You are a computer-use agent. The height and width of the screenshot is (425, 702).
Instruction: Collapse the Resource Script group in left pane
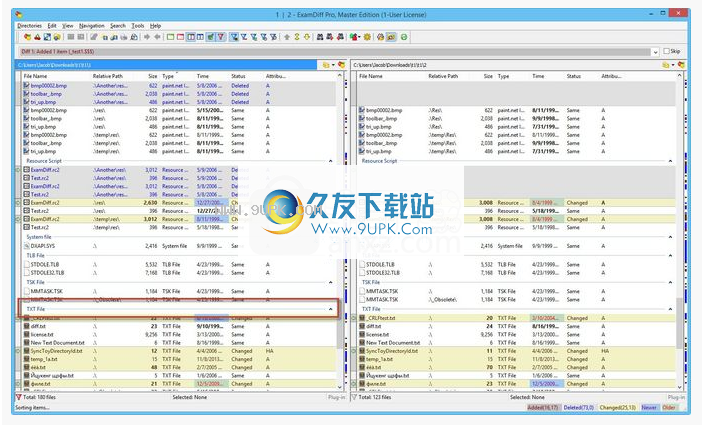pos(330,161)
